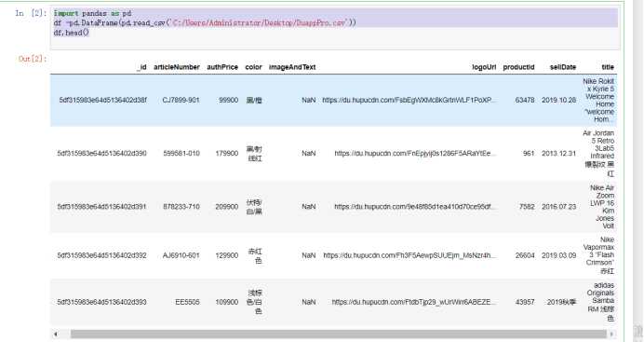Image resolution: width=644 pixels, height=342 pixels.
Task: Click the title Air Jordan 5 Retro 3Lab5
Action: [x=598, y=154]
